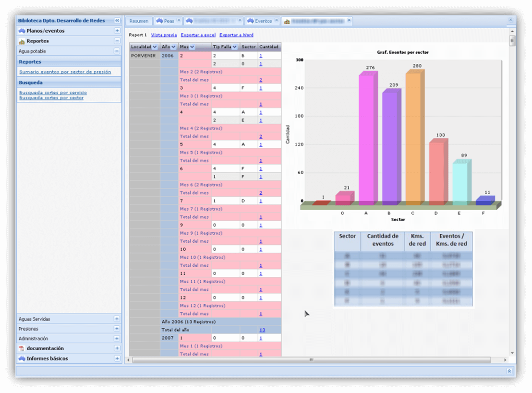Click the Exportar a excel link

point(198,35)
